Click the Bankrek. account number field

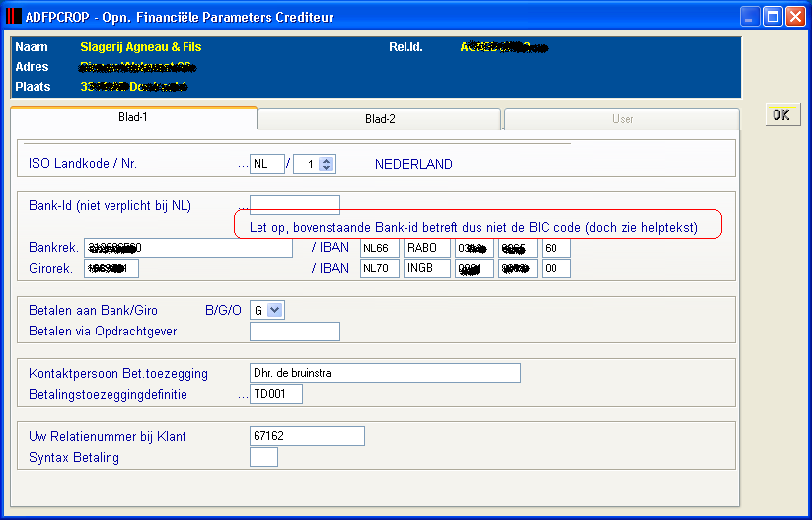point(188,248)
